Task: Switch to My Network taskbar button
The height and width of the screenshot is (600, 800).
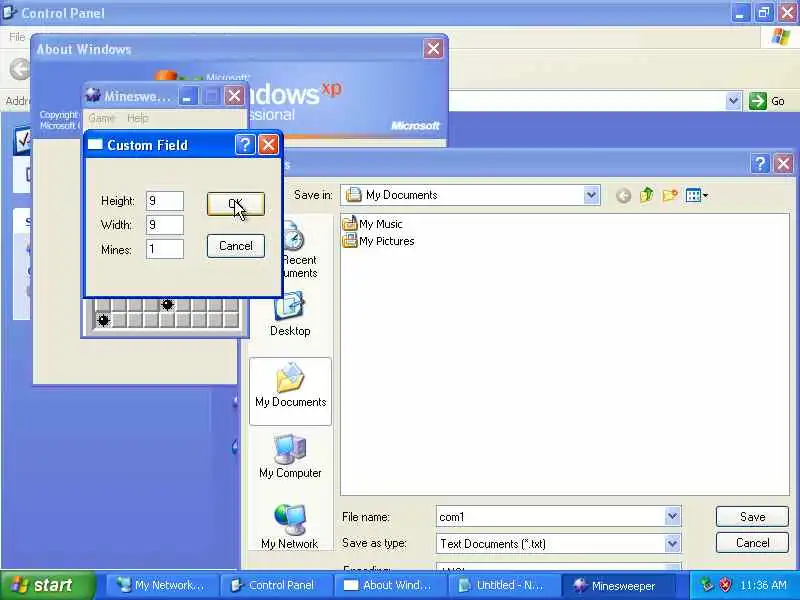Action: [x=162, y=585]
